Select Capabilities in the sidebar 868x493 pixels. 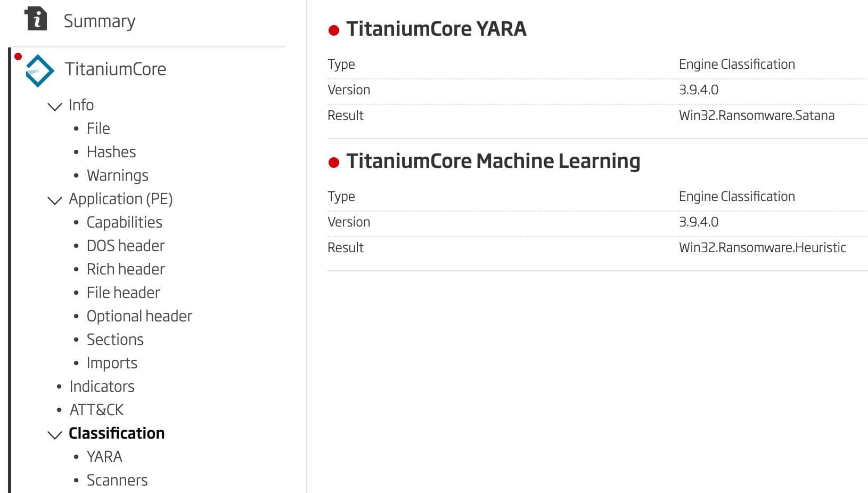tap(125, 222)
